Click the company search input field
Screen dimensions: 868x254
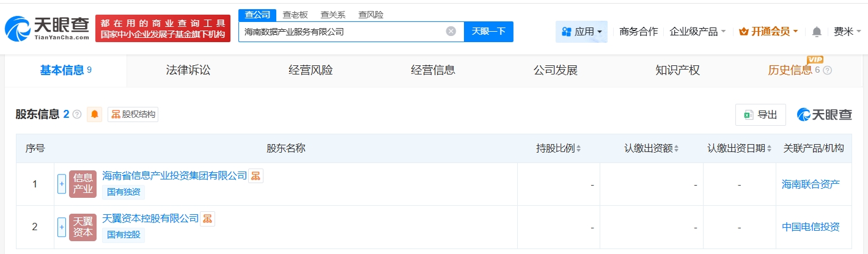click(342, 31)
